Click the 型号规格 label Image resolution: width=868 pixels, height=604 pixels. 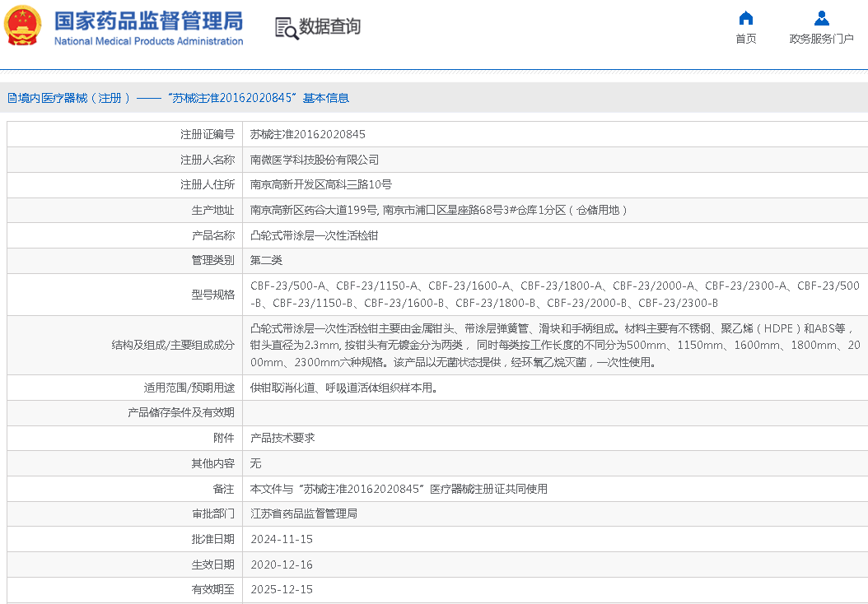click(x=213, y=295)
